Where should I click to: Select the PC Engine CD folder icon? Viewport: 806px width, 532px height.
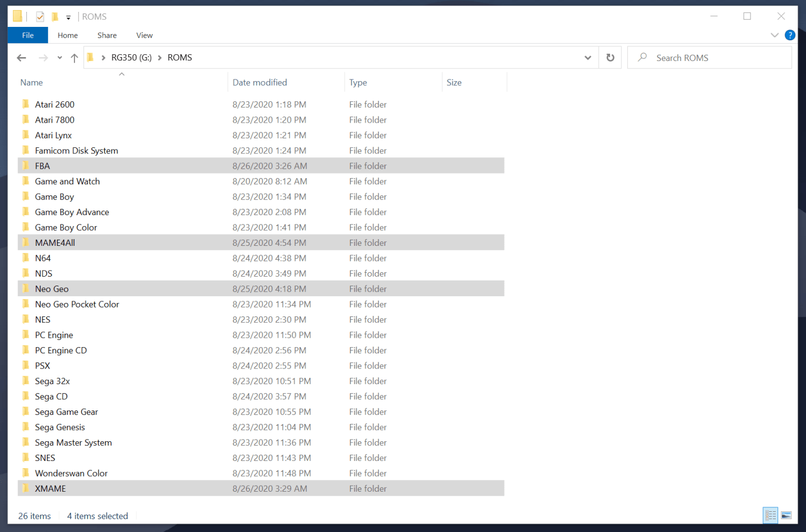[x=26, y=351]
